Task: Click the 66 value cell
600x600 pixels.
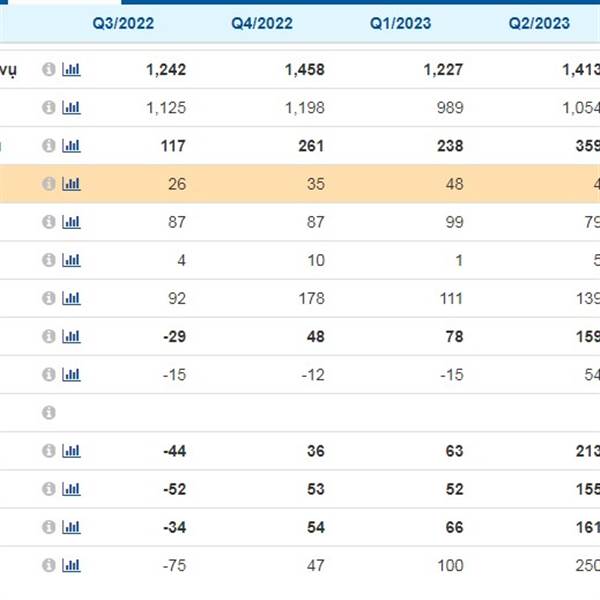Action: click(455, 528)
